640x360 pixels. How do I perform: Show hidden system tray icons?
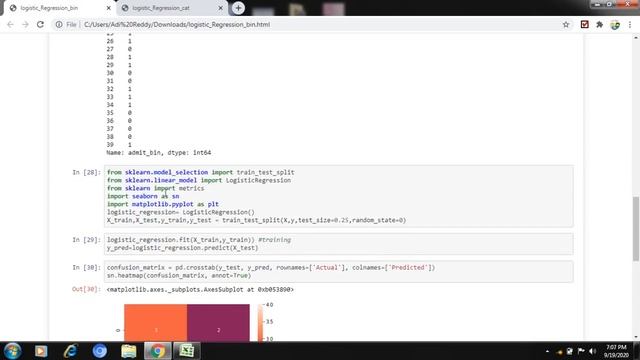tap(547, 351)
